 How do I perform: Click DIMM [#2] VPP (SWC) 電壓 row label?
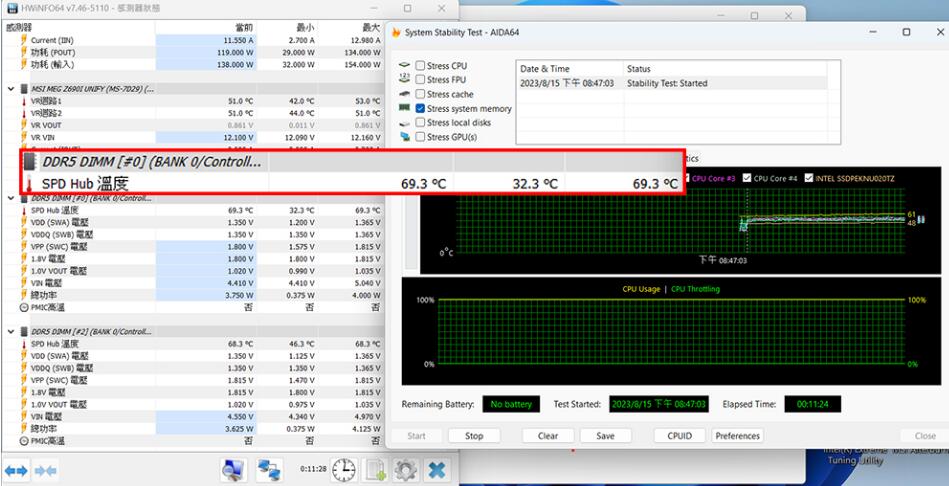[x=59, y=380]
